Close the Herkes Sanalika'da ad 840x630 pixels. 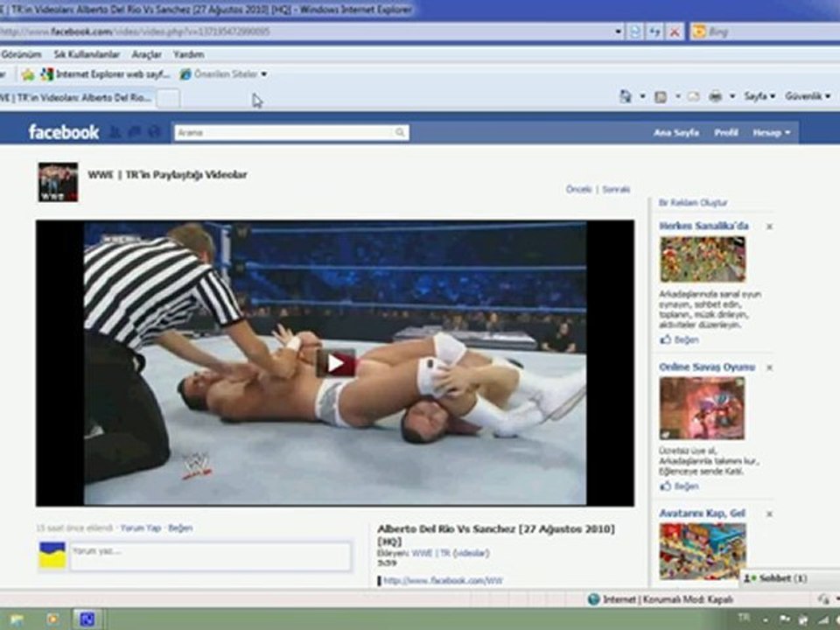click(769, 227)
